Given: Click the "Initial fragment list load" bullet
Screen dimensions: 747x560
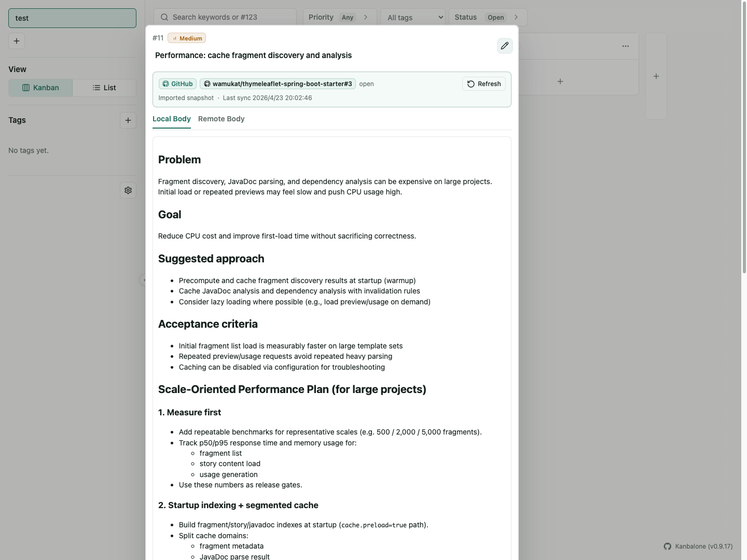Looking at the screenshot, I should click(x=290, y=346).
